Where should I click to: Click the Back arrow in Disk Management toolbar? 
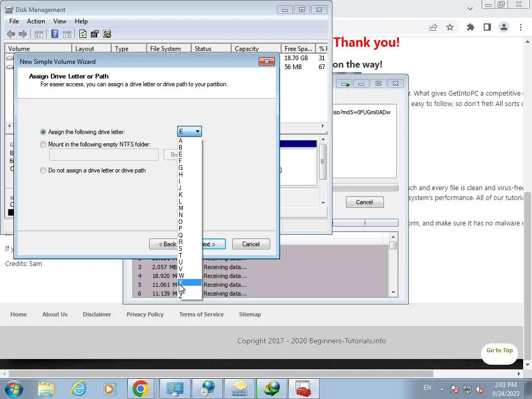tap(11, 34)
